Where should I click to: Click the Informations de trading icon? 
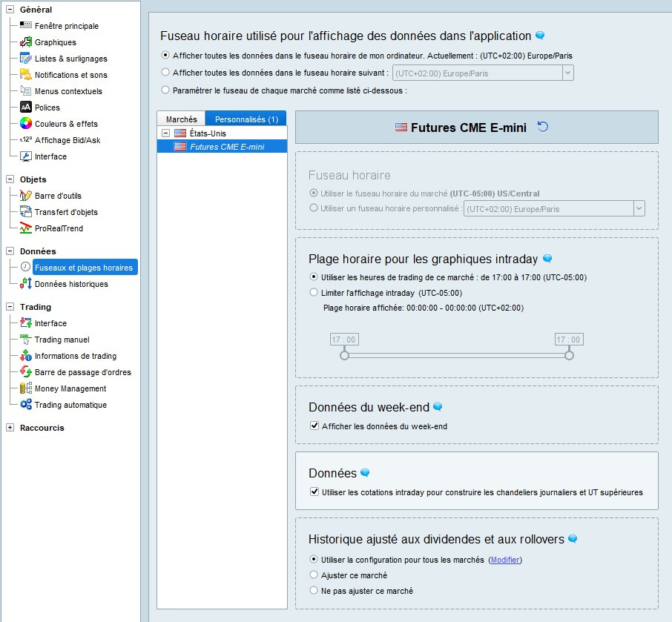(26, 355)
